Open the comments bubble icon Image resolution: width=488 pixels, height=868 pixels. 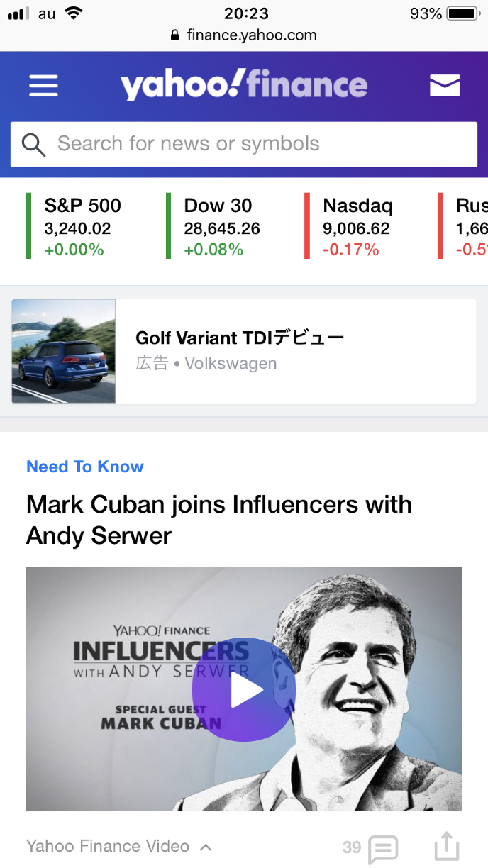point(384,848)
